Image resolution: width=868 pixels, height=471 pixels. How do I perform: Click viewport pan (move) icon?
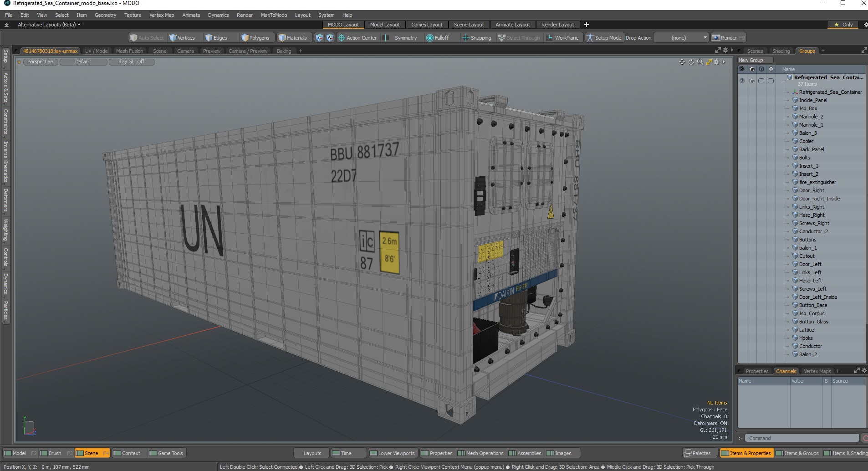point(682,62)
